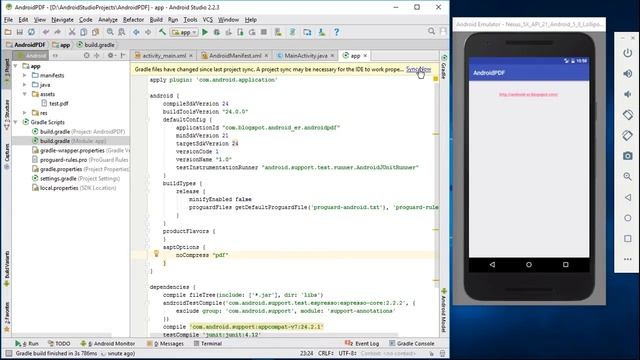Expand the java folder
640x360 pixels.
[24, 85]
